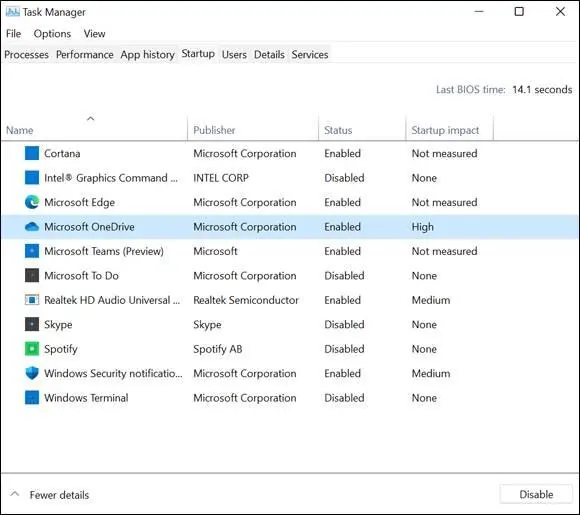Click the Skype app icon
The image size is (580, 515).
32,324
